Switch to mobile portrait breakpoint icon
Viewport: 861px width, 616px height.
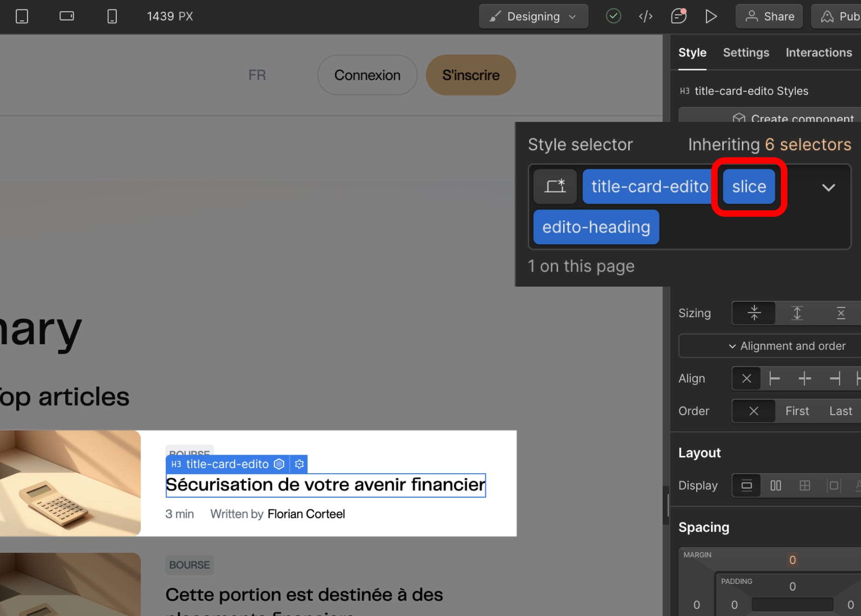coord(112,16)
